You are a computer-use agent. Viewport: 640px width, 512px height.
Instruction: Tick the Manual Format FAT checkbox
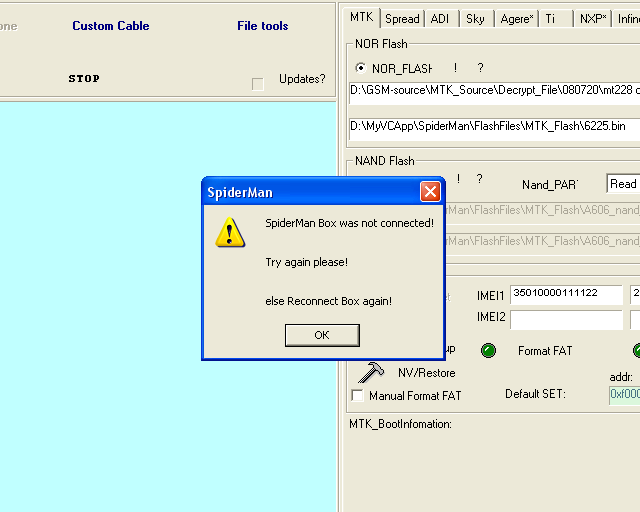tap(357, 395)
